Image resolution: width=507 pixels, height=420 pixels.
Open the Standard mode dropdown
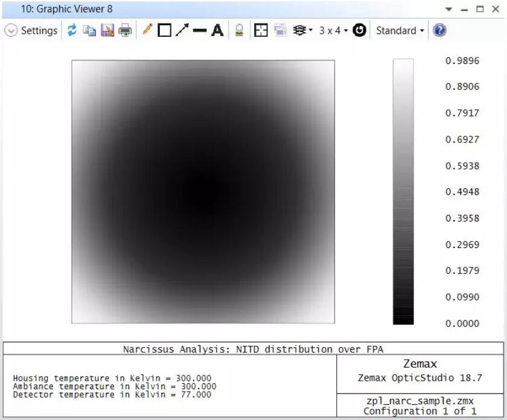coord(400,30)
